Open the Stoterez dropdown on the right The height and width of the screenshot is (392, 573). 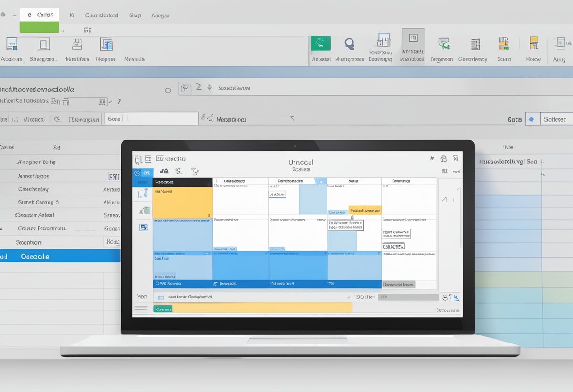pyautogui.click(x=557, y=119)
